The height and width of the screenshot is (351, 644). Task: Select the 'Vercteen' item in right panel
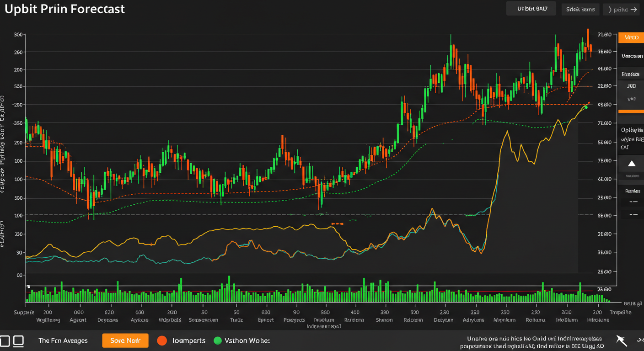[x=632, y=56]
